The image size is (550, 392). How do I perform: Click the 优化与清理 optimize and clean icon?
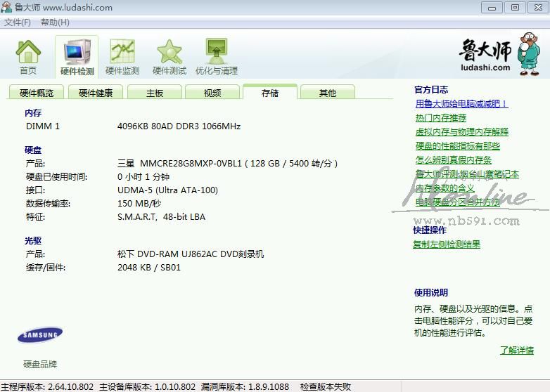coord(216,56)
